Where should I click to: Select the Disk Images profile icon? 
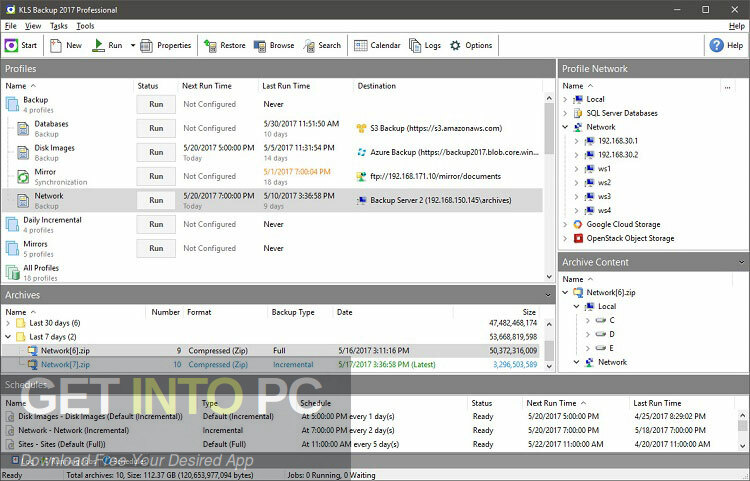click(x=23, y=153)
